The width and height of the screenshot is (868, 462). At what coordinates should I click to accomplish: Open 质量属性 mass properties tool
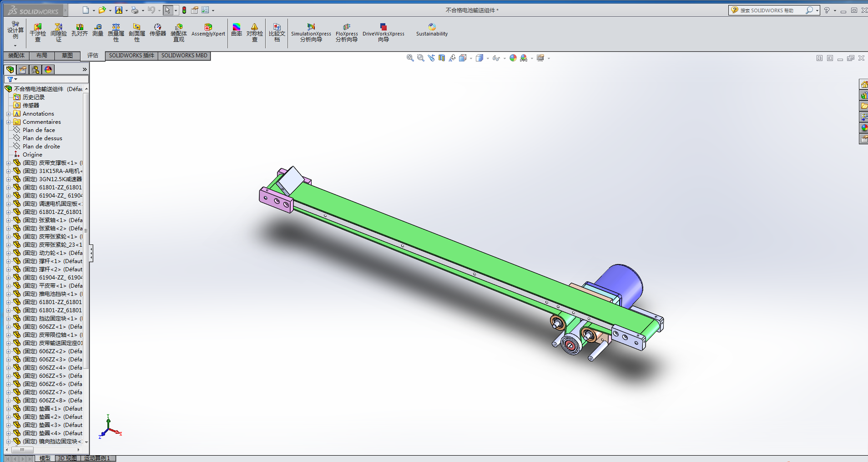(116, 33)
